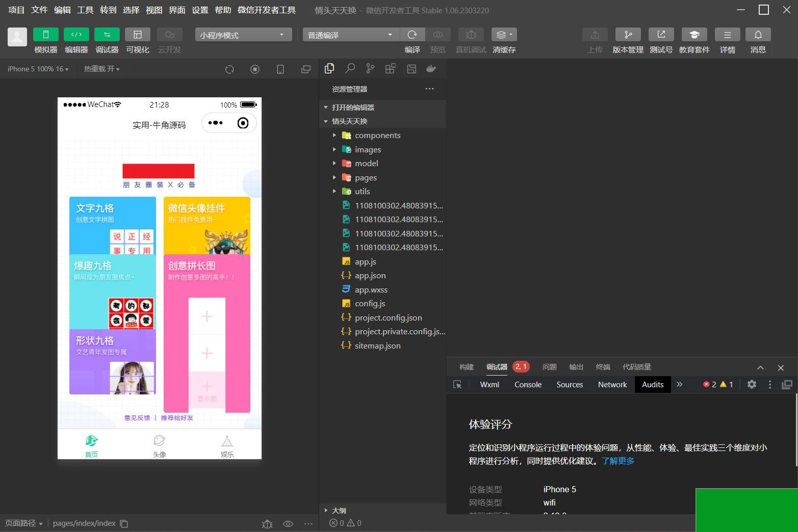Open the 热重载 hot reload dropdown
This screenshot has height=532, width=798.
pyautogui.click(x=102, y=69)
